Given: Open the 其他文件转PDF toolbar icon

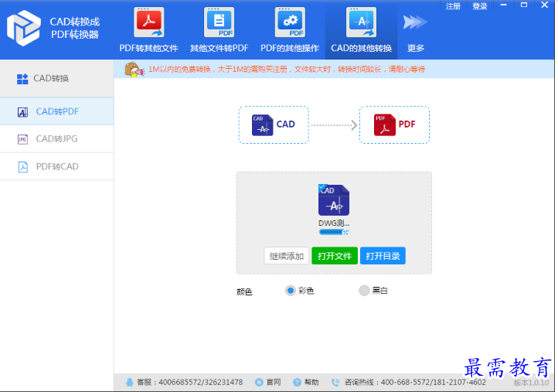Looking at the screenshot, I should 219,22.
